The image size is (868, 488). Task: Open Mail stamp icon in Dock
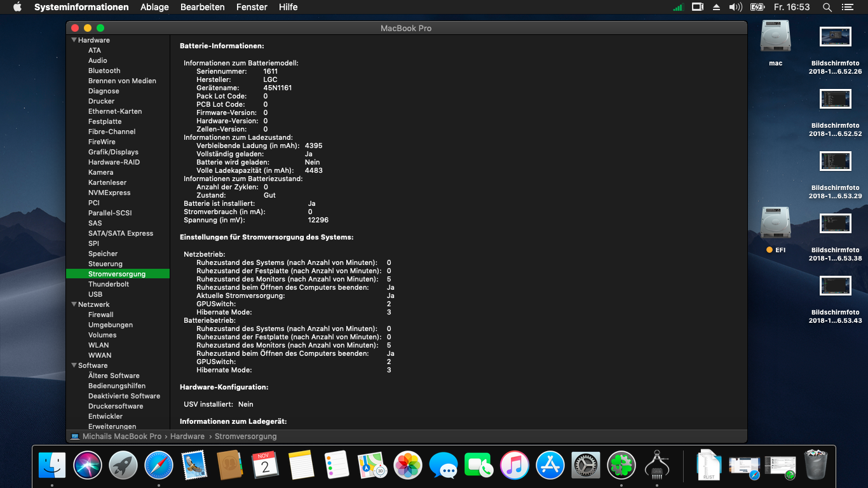[194, 465]
